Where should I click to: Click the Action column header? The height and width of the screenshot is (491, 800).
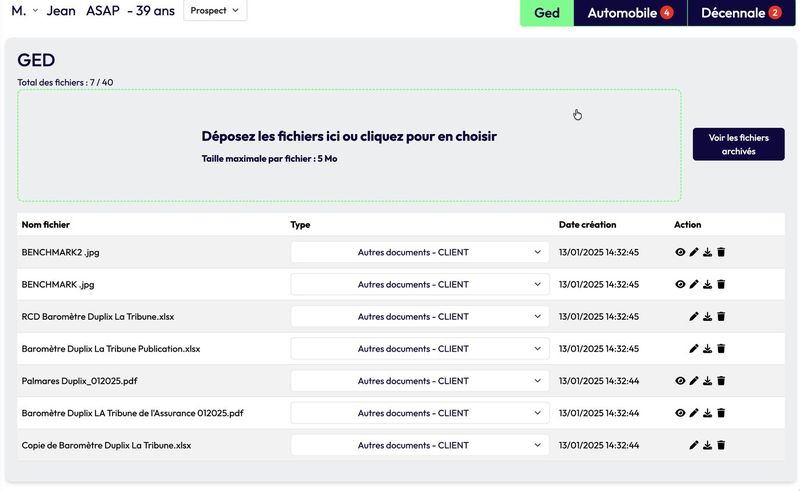pyautogui.click(x=687, y=225)
